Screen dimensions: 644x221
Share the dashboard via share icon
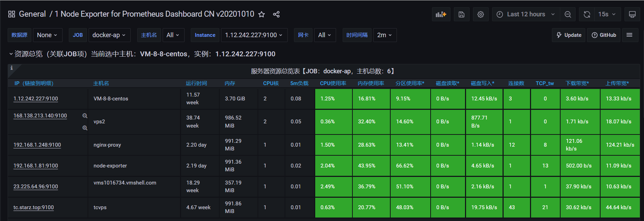click(x=276, y=14)
